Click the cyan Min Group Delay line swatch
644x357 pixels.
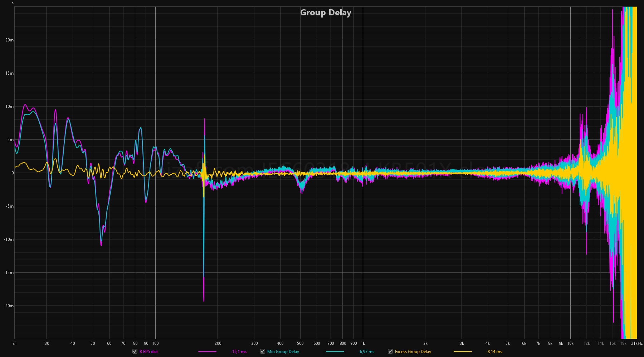[x=335, y=352]
